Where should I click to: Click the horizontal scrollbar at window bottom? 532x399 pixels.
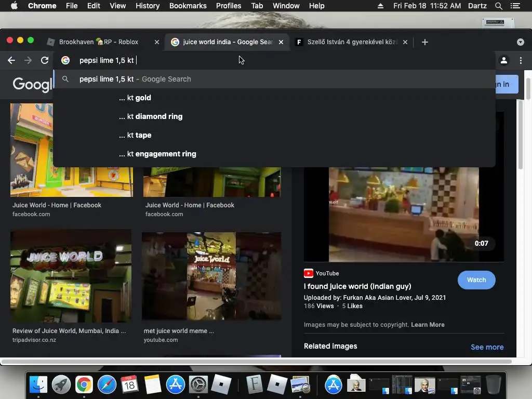click(x=257, y=362)
